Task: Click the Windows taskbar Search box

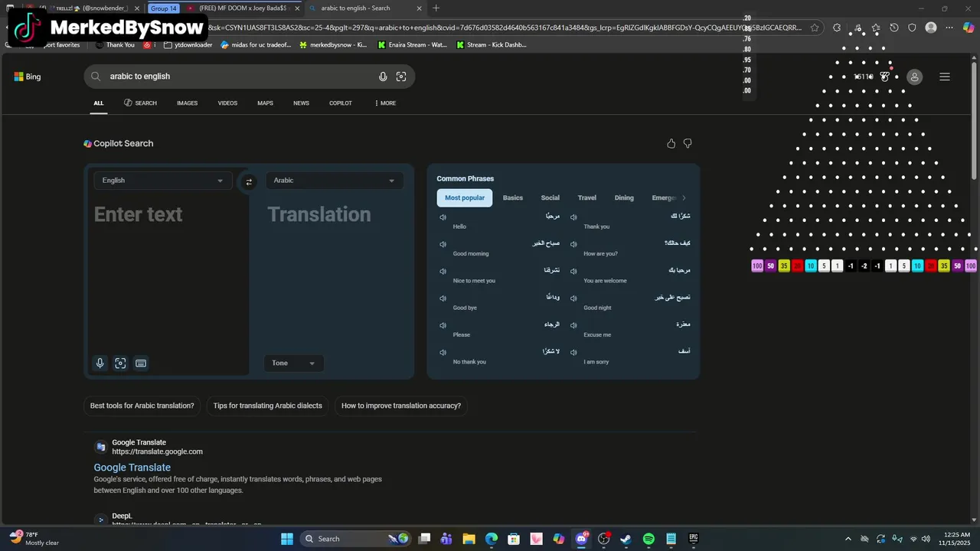Action: [354, 539]
